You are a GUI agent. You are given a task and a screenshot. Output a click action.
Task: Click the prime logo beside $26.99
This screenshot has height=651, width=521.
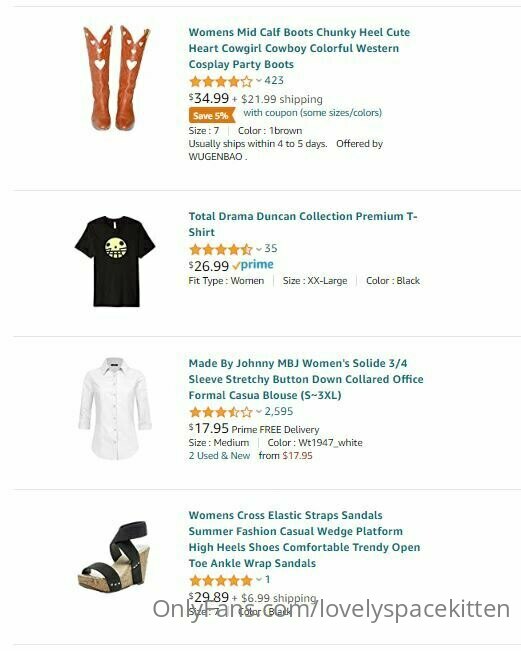click(253, 265)
